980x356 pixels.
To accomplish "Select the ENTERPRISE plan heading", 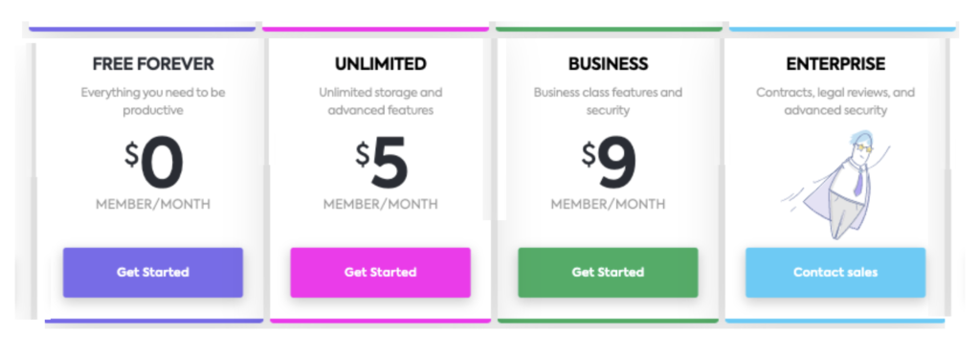I will [x=835, y=64].
